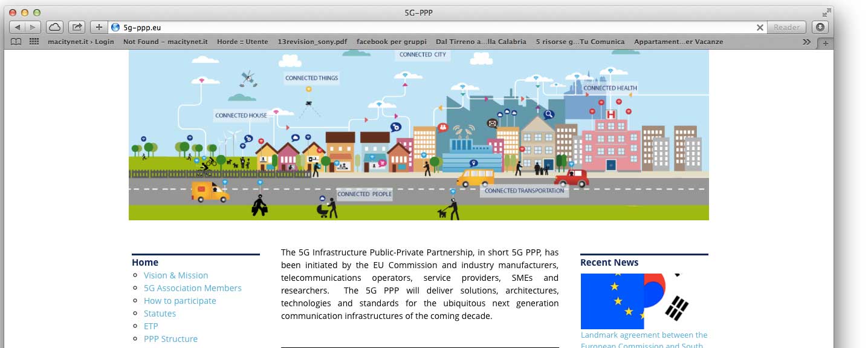This screenshot has height=348, width=868.
Task: Click the city illustration banner
Action: [418, 135]
